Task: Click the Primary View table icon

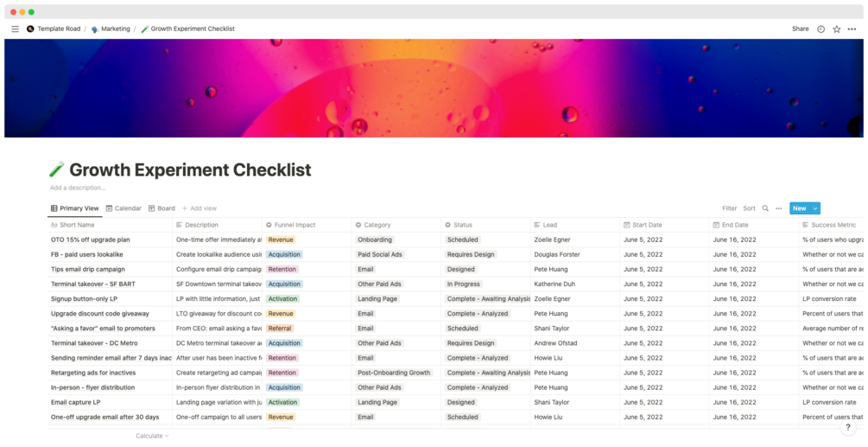Action: coord(54,208)
